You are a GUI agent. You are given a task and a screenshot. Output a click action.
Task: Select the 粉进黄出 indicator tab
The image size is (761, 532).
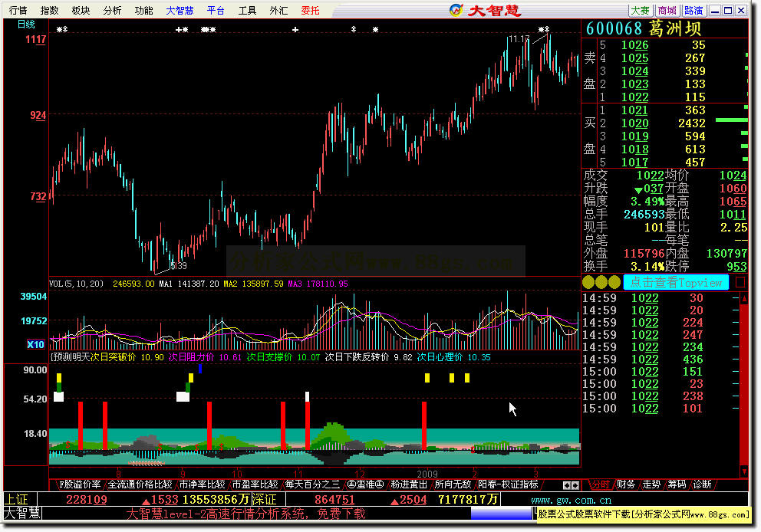pyautogui.click(x=409, y=484)
